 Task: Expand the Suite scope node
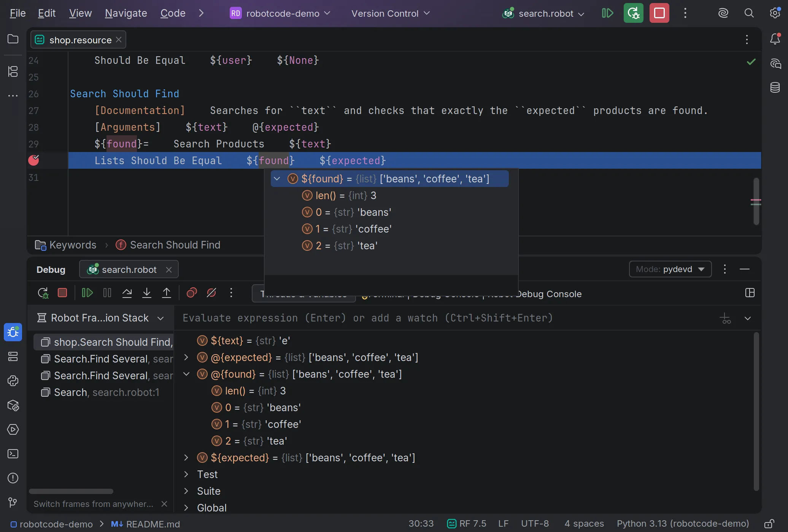click(186, 491)
